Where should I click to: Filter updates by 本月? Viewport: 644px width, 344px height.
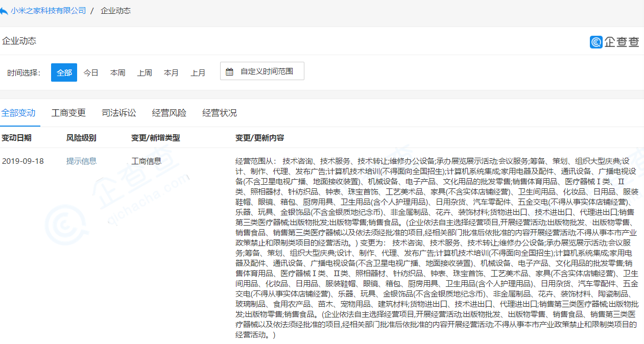point(171,72)
